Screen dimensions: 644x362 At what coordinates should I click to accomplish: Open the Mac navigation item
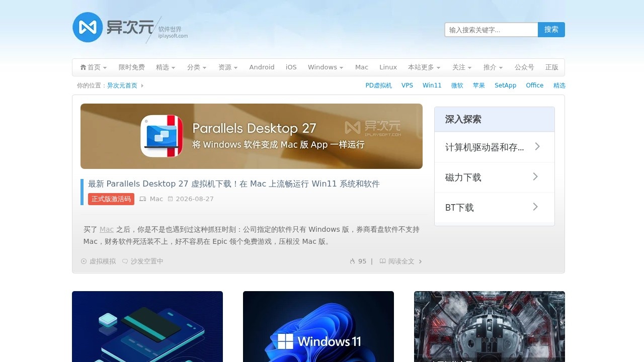pyautogui.click(x=362, y=67)
